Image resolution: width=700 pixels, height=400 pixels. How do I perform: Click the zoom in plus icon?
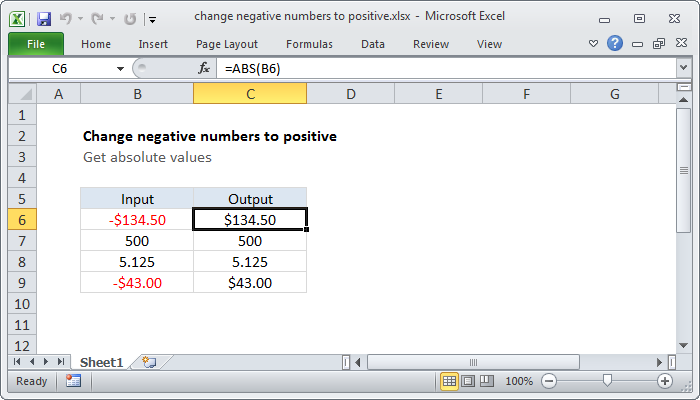coord(665,381)
